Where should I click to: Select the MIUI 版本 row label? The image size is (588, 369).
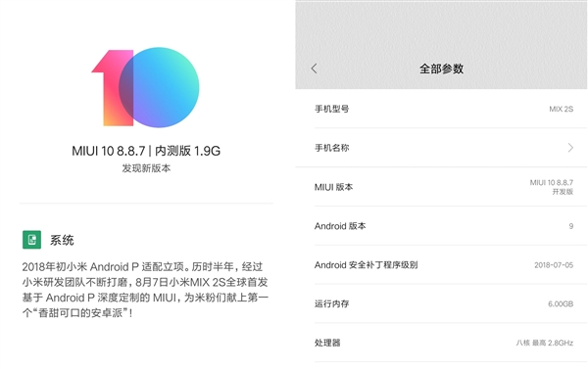[x=334, y=187]
